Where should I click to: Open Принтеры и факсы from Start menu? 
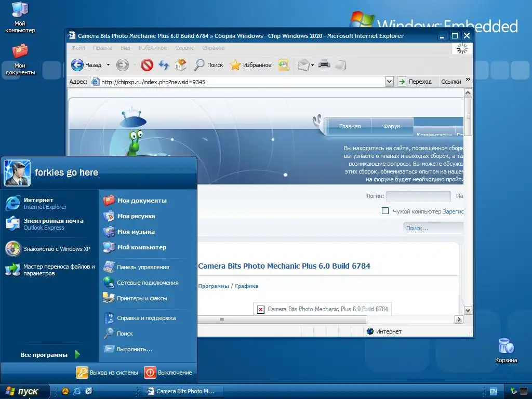pos(135,298)
